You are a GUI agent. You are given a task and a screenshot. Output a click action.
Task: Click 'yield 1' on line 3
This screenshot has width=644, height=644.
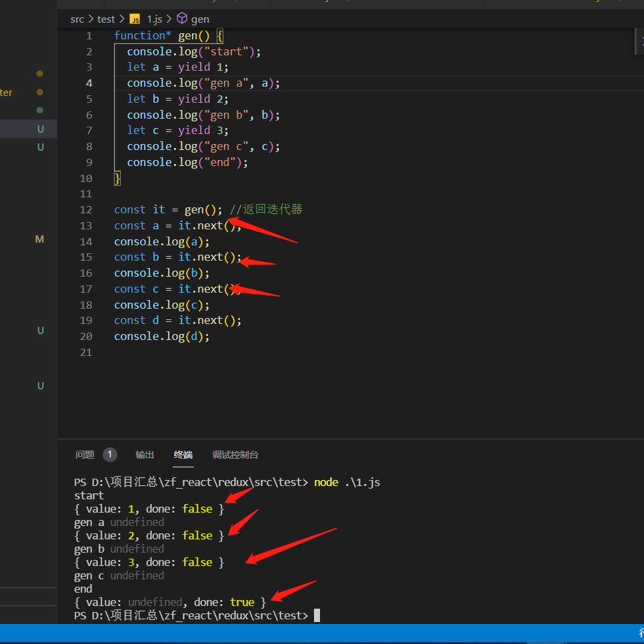201,67
